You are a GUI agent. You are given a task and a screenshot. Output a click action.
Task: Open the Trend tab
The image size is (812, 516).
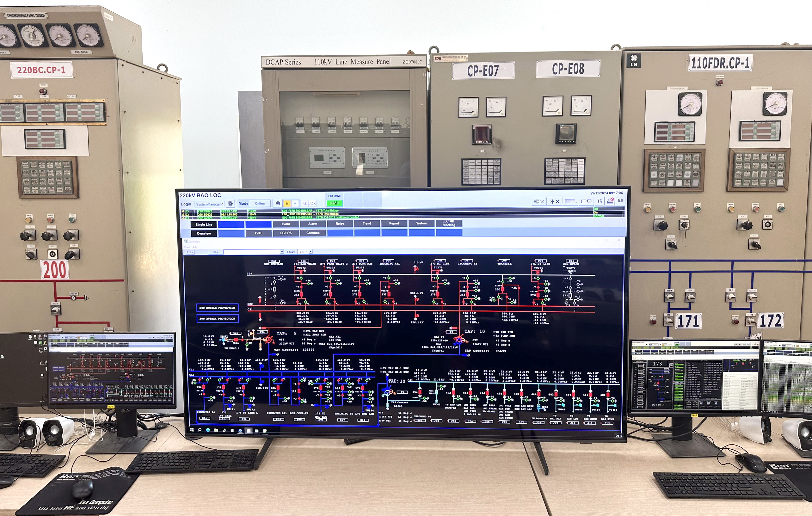[367, 223]
